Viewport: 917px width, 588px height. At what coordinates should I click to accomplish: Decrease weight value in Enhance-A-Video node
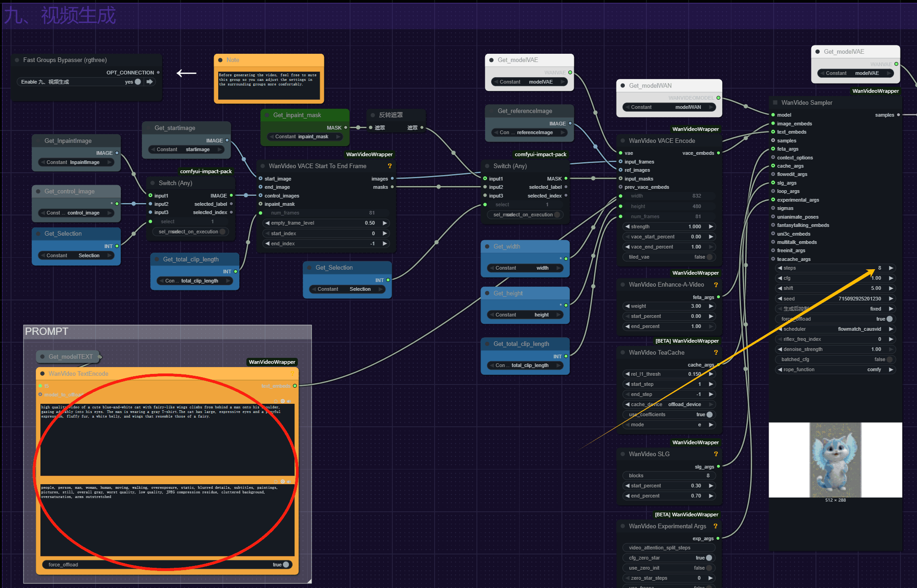point(627,306)
